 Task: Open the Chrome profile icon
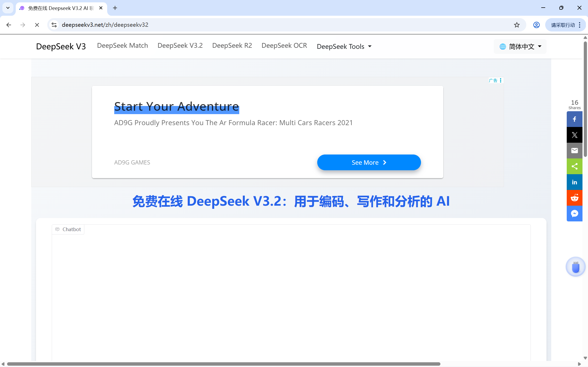pyautogui.click(x=536, y=25)
